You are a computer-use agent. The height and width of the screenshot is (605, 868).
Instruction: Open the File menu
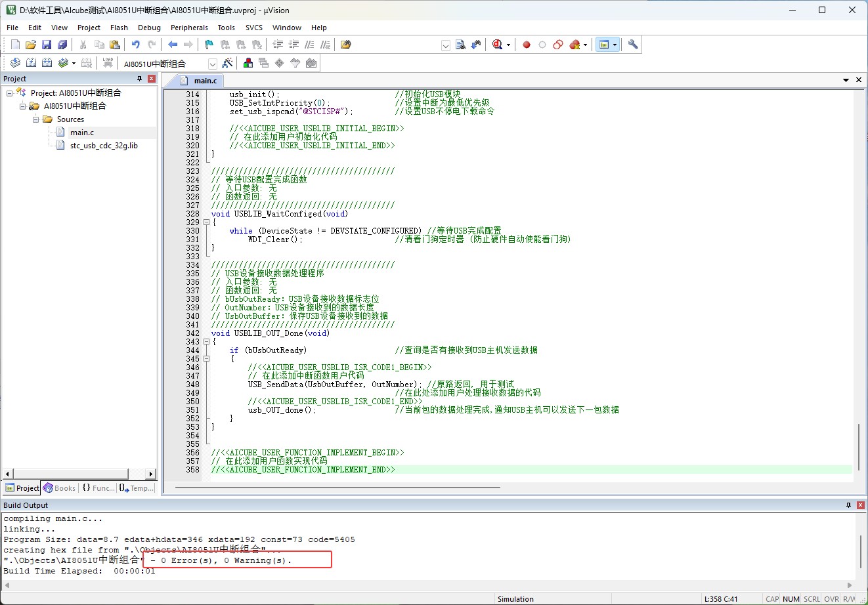(x=12, y=28)
